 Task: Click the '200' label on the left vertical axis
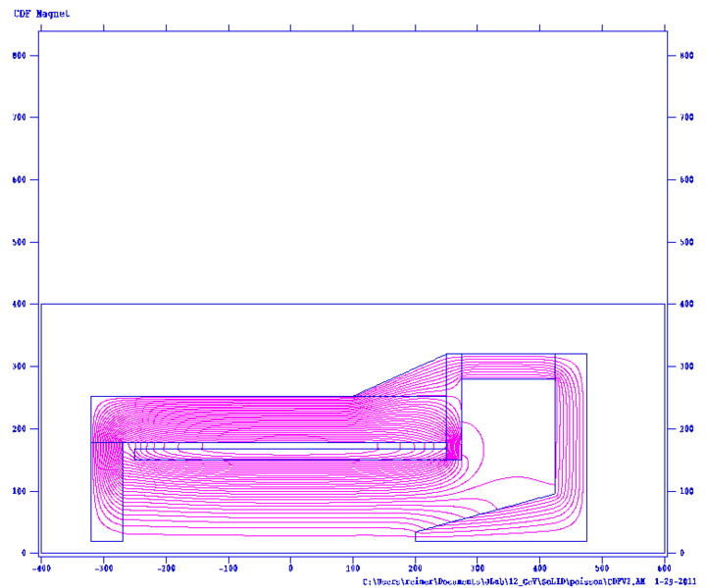[x=20, y=428]
